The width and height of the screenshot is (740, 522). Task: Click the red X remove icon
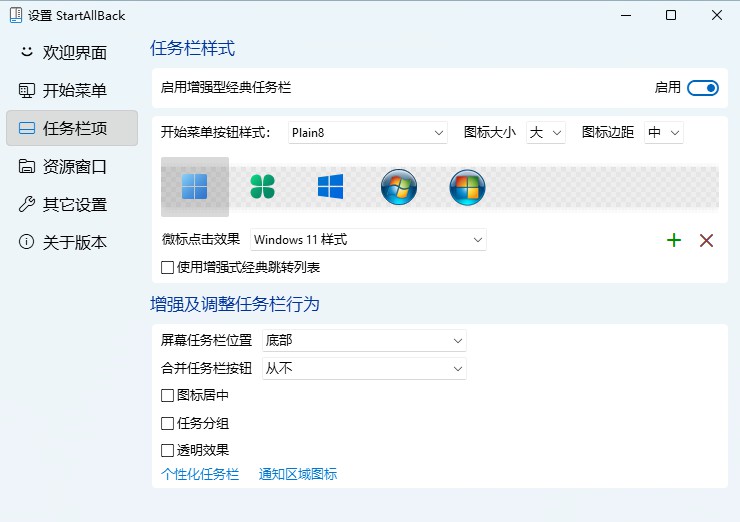tap(706, 240)
